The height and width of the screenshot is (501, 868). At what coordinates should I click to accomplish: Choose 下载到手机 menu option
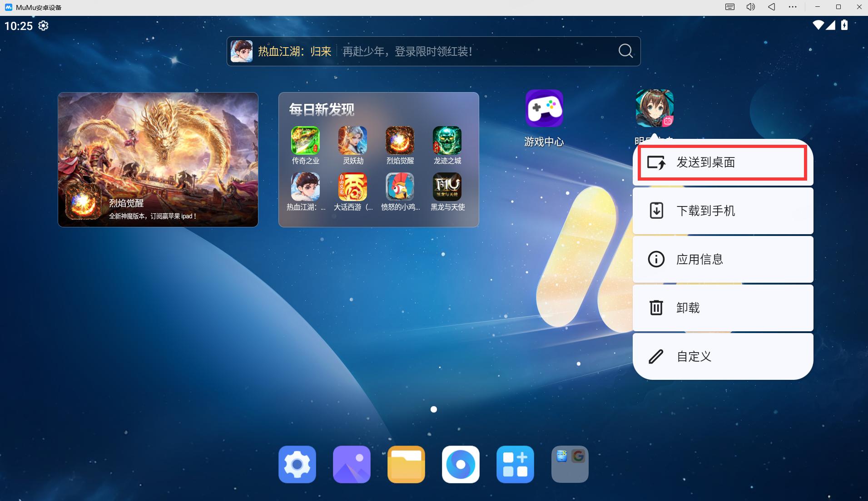722,211
